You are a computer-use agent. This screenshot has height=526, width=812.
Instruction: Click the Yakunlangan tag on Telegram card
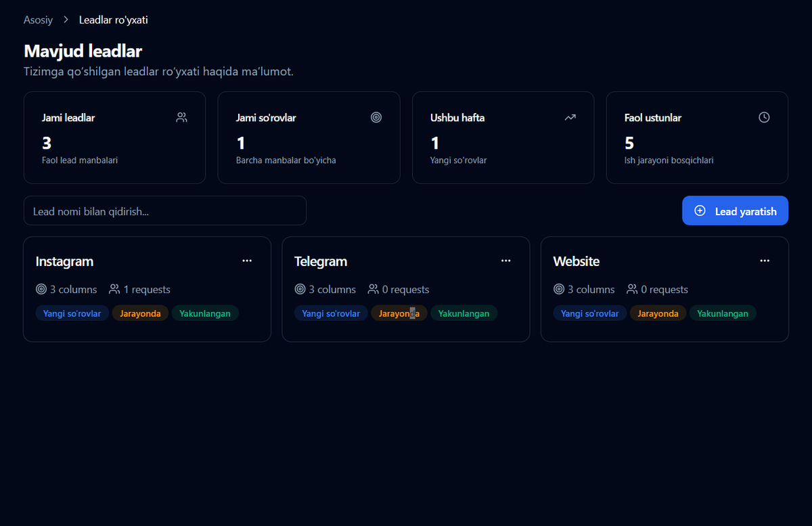464,313
